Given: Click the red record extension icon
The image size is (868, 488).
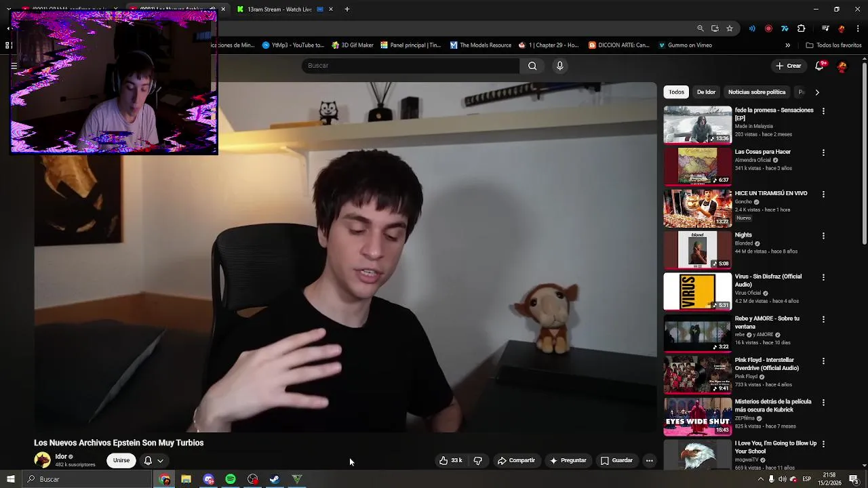Looking at the screenshot, I should click(768, 28).
